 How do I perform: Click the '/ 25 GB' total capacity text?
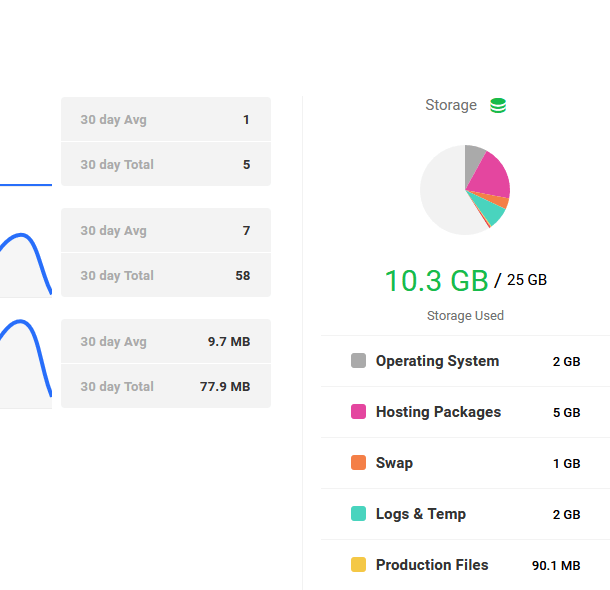pos(521,280)
